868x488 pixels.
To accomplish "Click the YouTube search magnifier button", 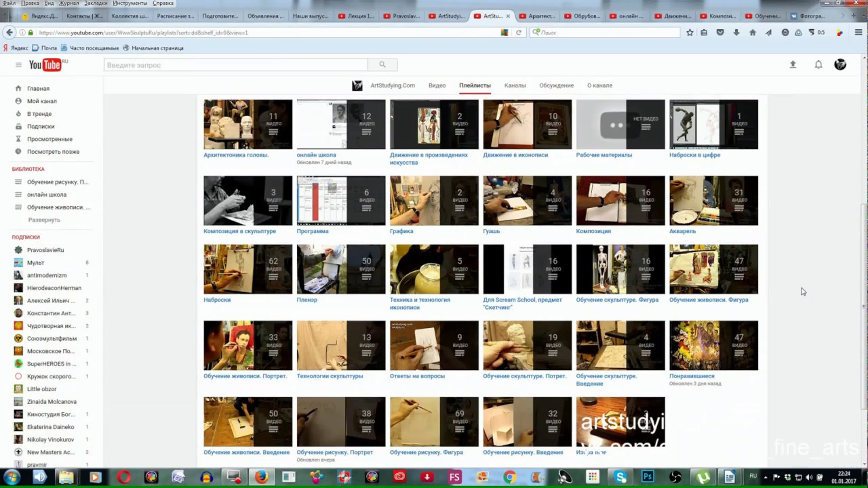I will [382, 65].
